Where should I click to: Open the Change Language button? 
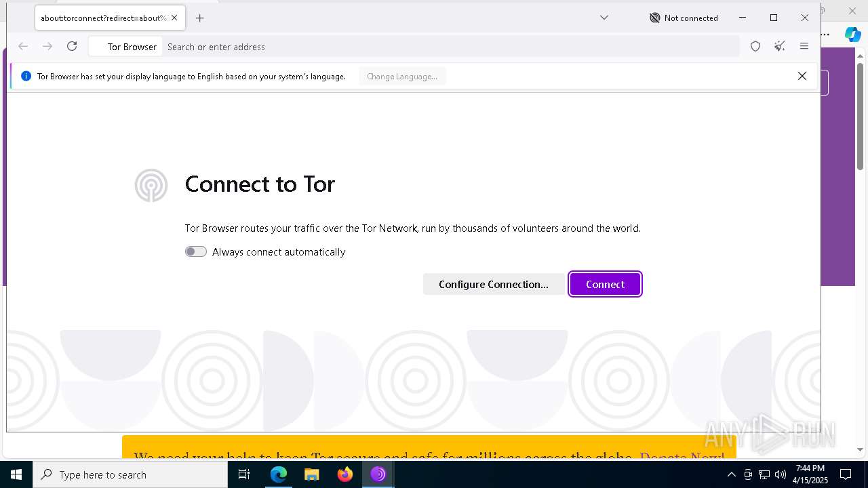click(x=402, y=77)
